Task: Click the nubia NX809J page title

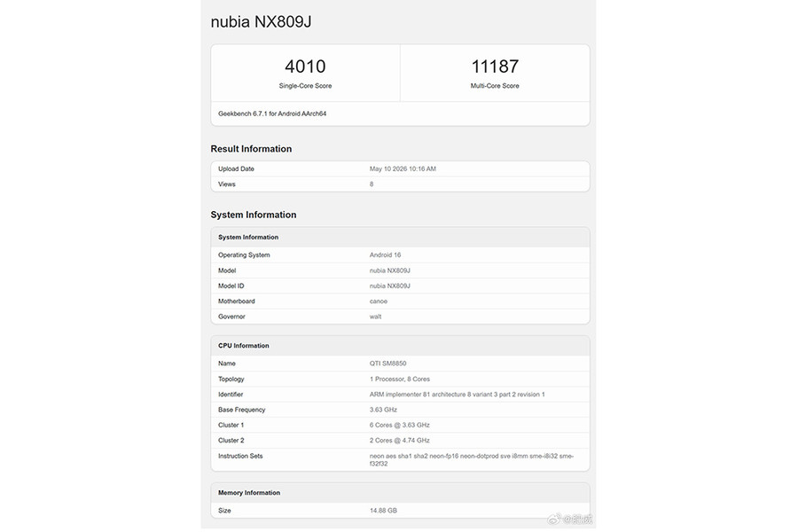Action: [x=261, y=22]
